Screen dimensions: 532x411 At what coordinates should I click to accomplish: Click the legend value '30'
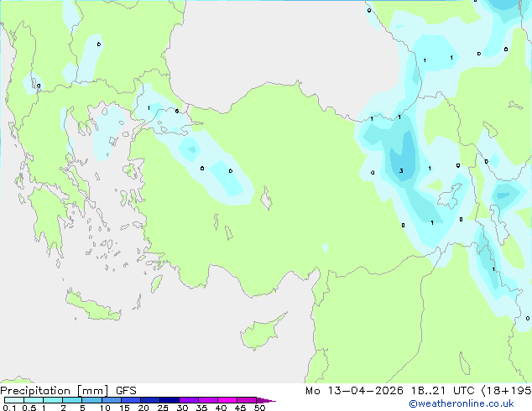pyautogui.click(x=182, y=408)
